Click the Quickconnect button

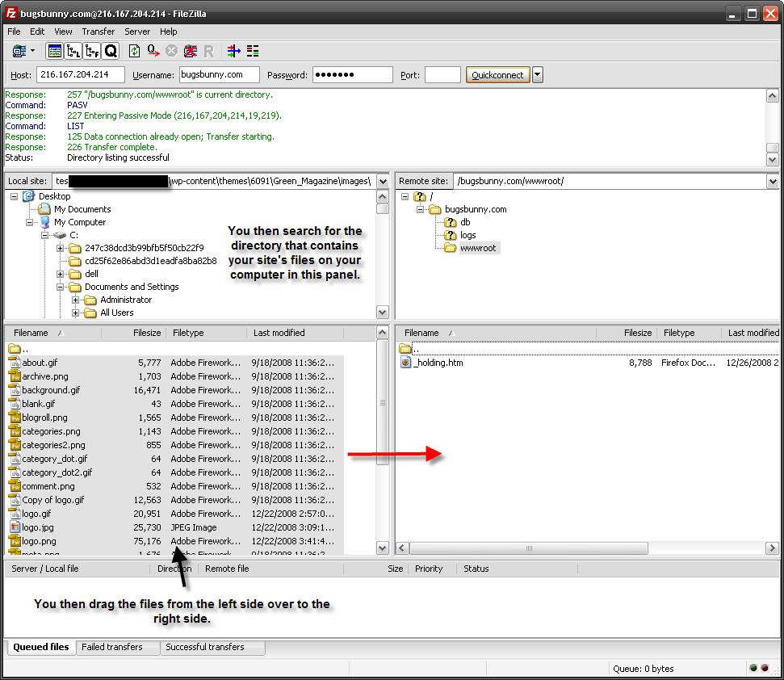pyautogui.click(x=497, y=75)
